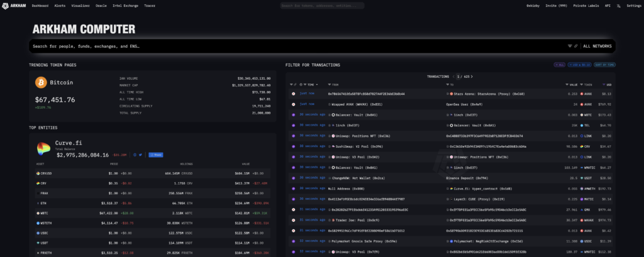This screenshot has width=644, height=257.
Task: Open Null Address (0x000) sender
Action: coord(345,188)
